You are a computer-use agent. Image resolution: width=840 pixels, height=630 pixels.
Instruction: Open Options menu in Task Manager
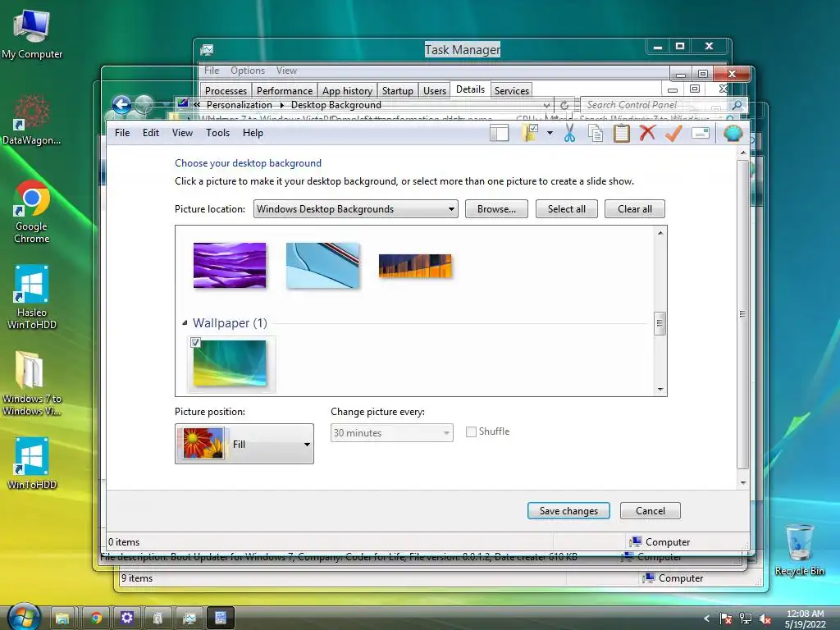(248, 71)
